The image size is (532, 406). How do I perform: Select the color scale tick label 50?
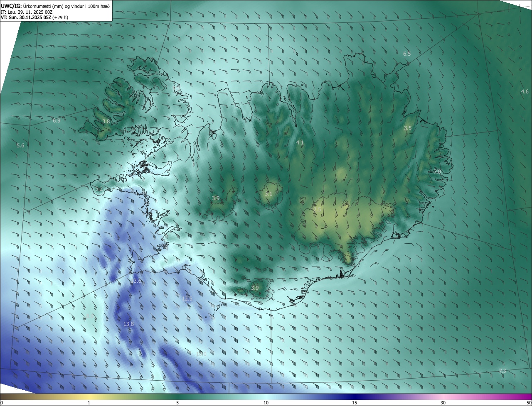(x=529, y=403)
